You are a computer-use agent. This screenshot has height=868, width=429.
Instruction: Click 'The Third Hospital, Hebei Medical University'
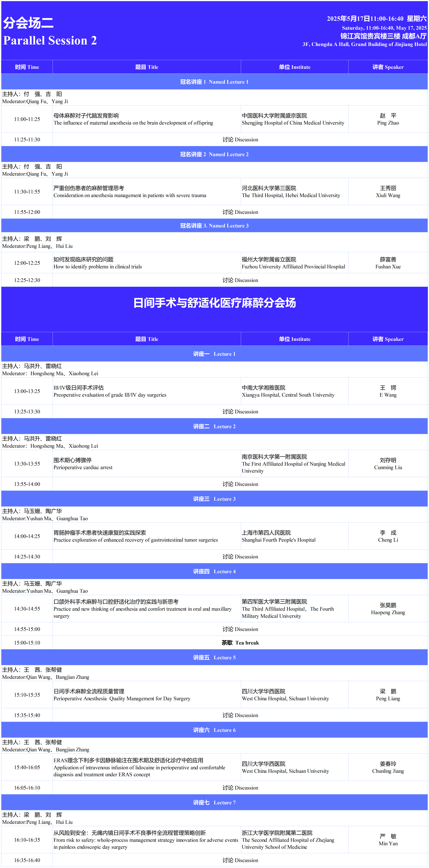coord(291,195)
